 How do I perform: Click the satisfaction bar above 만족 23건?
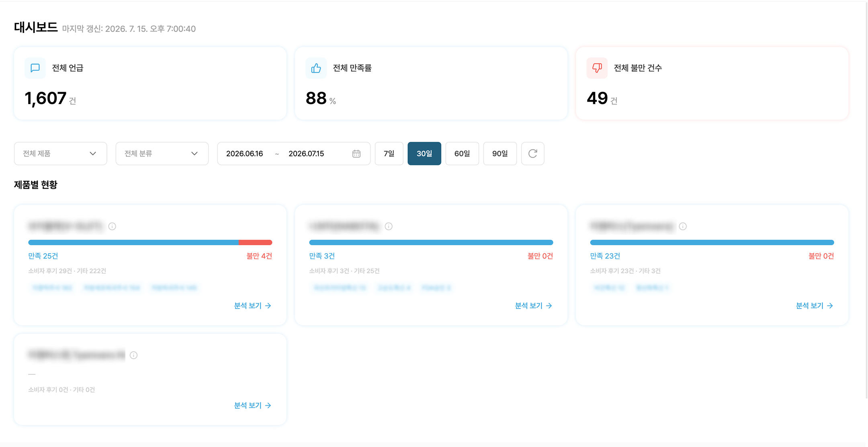(712, 242)
